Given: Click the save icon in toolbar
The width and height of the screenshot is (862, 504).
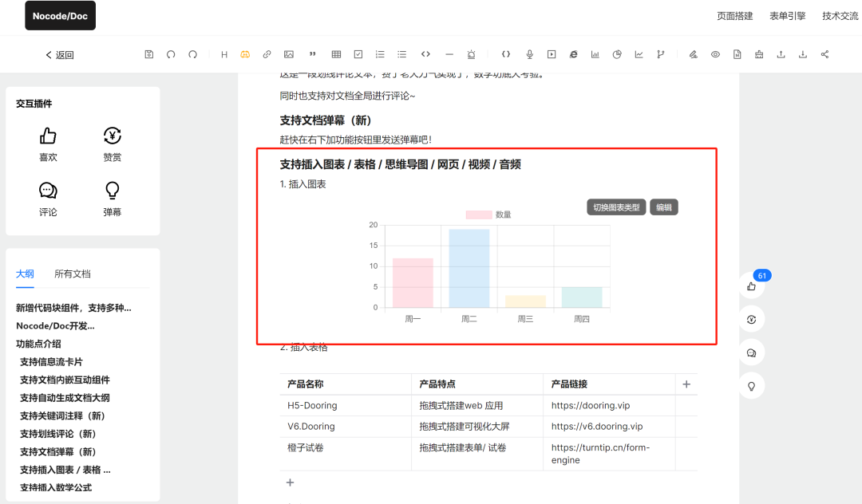Looking at the screenshot, I should [x=149, y=54].
